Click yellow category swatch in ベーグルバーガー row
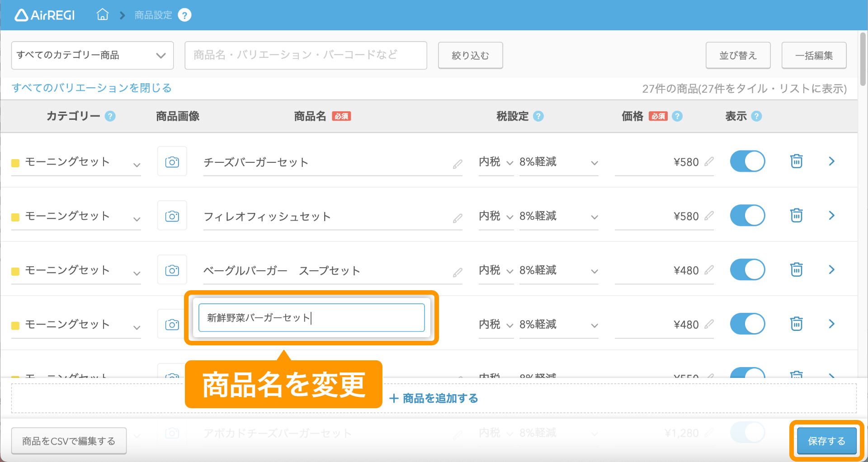Image resolution: width=868 pixels, height=462 pixels. coord(15,271)
